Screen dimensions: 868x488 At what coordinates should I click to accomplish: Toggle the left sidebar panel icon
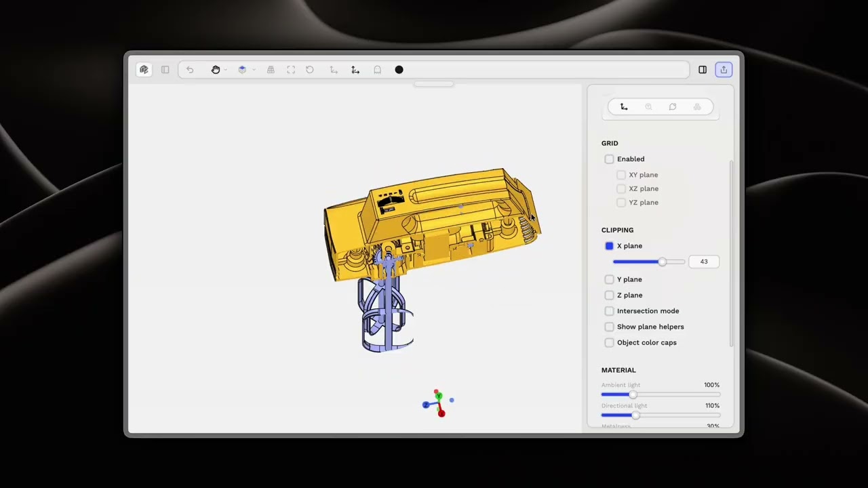(x=165, y=70)
